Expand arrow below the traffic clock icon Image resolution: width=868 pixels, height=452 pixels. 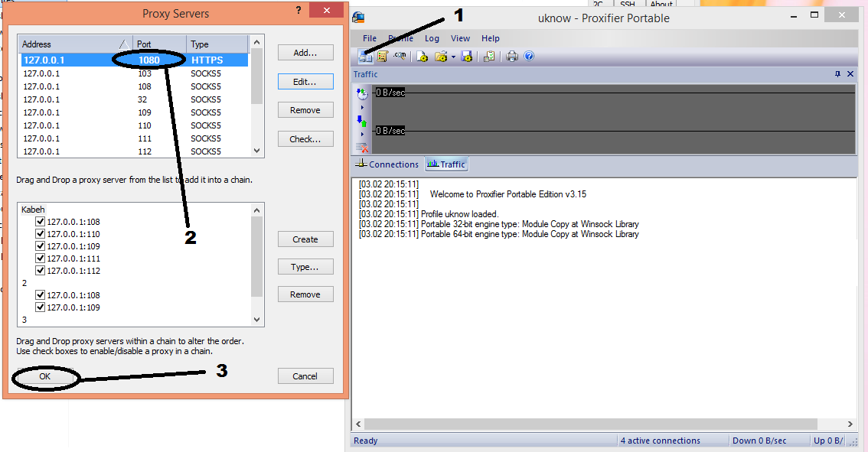click(x=362, y=107)
